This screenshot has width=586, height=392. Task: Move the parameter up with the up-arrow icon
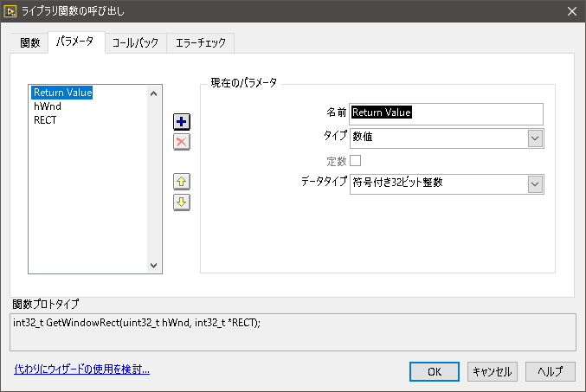(x=182, y=182)
